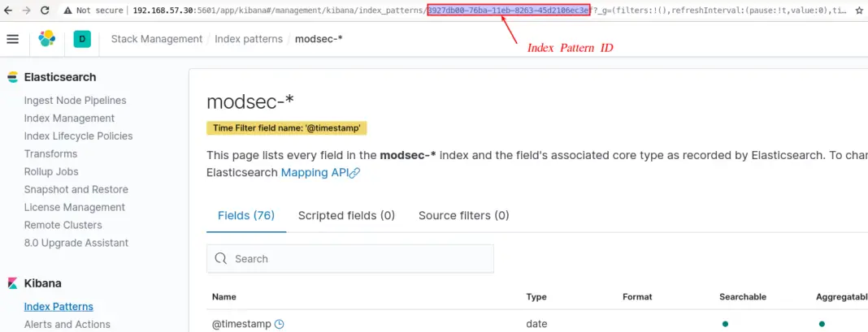The image size is (868, 332).
Task: Bookmark this page with the star icon
Action: point(859,11)
